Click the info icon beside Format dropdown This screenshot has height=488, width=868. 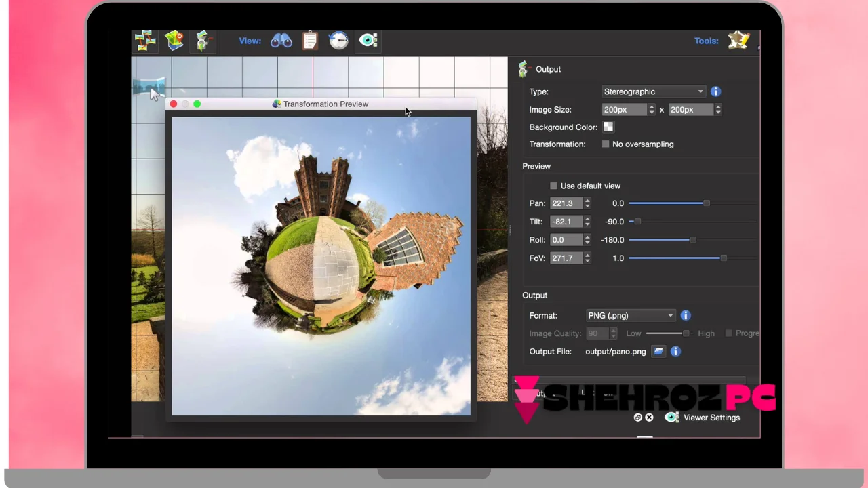[686, 315]
